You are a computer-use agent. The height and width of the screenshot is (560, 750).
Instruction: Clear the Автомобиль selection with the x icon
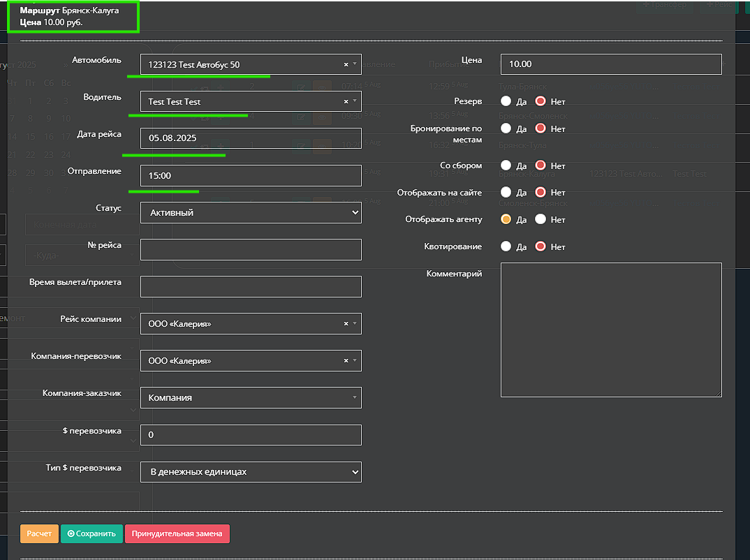tap(346, 64)
